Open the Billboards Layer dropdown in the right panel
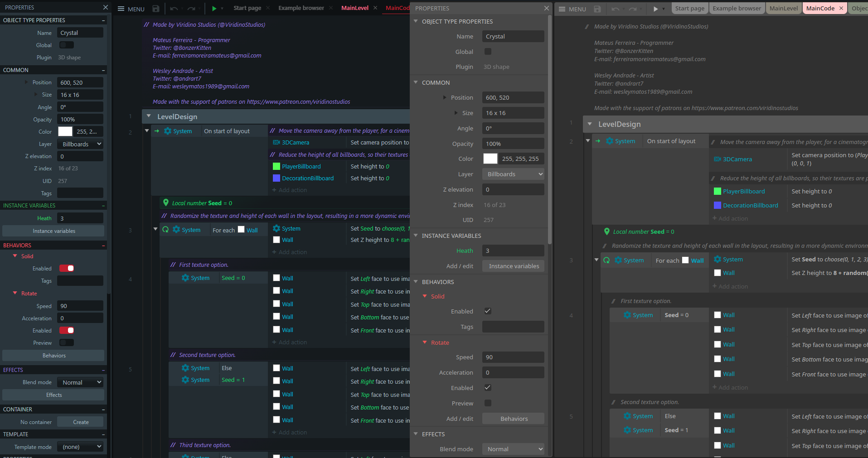 click(513, 174)
